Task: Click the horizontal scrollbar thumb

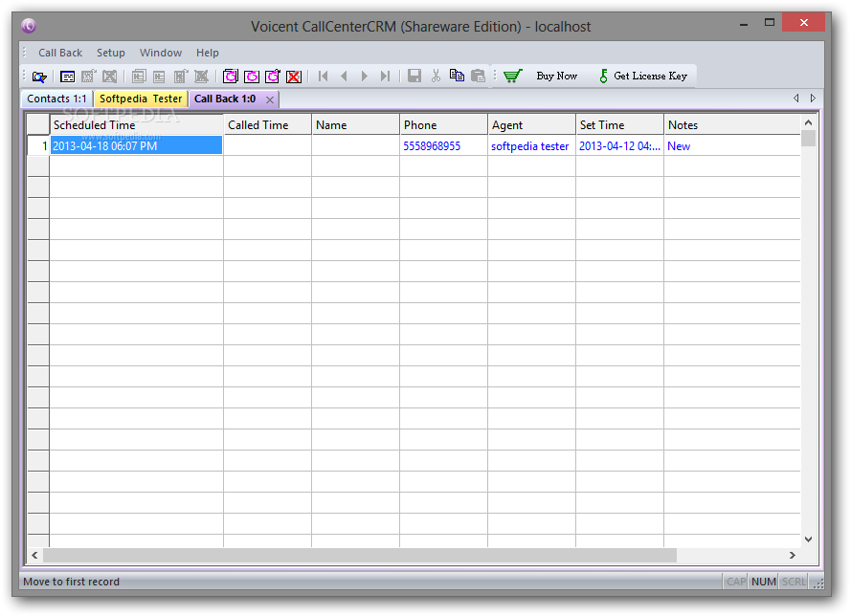Action: [360, 556]
